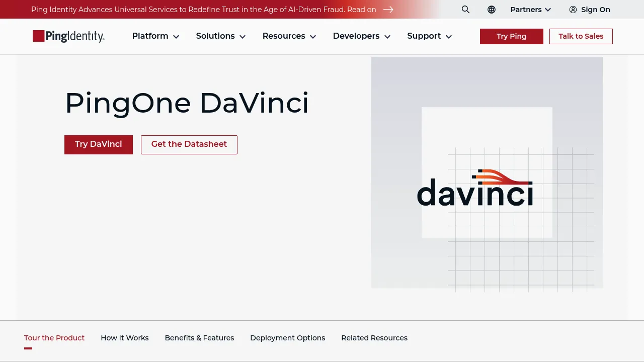Expand the Partners dropdown

[530, 10]
